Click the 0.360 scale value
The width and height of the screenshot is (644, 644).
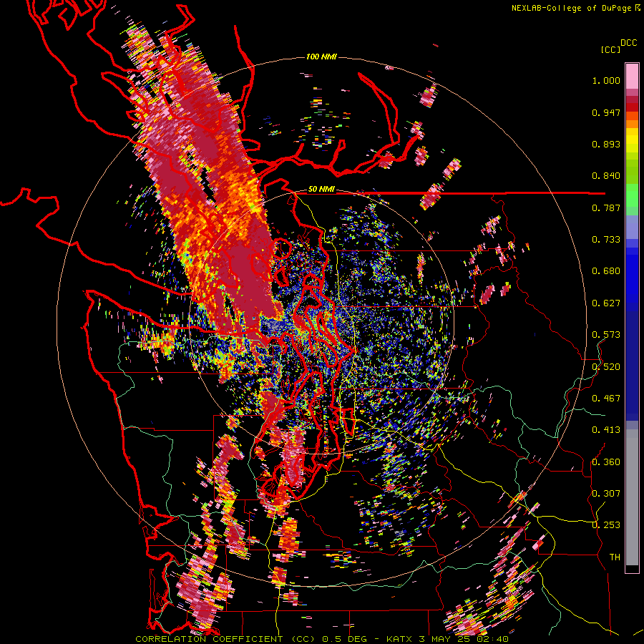click(606, 462)
